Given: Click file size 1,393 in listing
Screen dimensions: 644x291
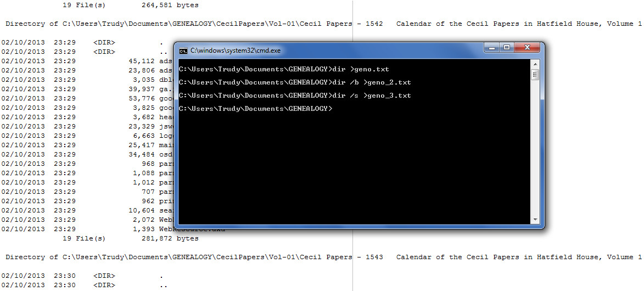Looking at the screenshot, I should [144, 229].
